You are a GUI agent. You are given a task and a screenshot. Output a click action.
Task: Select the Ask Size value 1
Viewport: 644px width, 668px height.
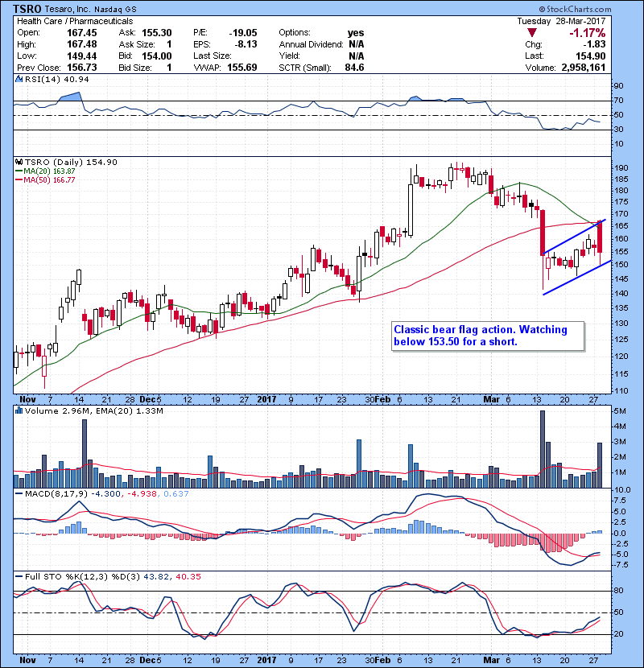[169, 44]
